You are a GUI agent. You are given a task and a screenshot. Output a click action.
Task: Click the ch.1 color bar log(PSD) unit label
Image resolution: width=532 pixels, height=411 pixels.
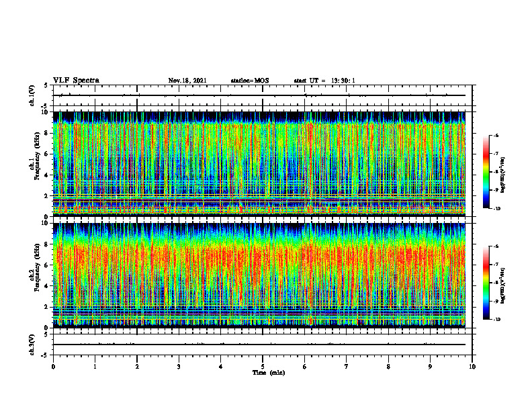tap(504, 175)
